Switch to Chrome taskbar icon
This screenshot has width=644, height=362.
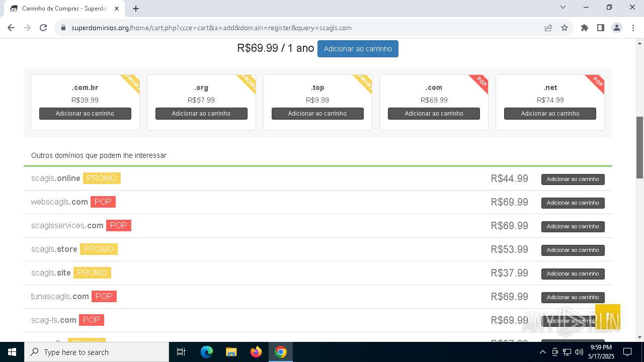pyautogui.click(x=281, y=352)
